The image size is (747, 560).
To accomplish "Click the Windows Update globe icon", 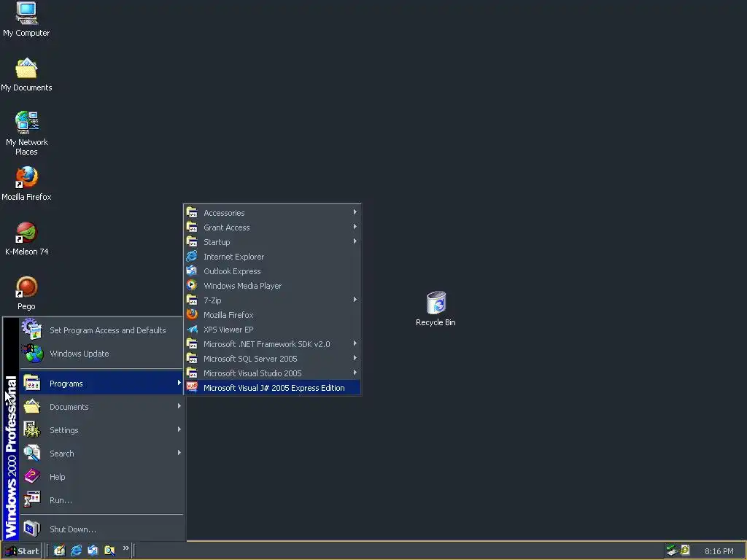I will 32,354.
